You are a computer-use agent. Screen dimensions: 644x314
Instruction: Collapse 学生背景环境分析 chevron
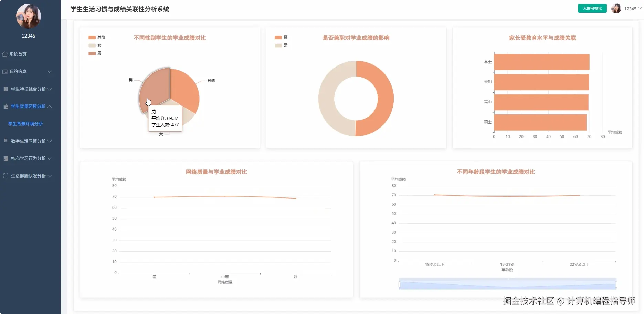pyautogui.click(x=50, y=107)
